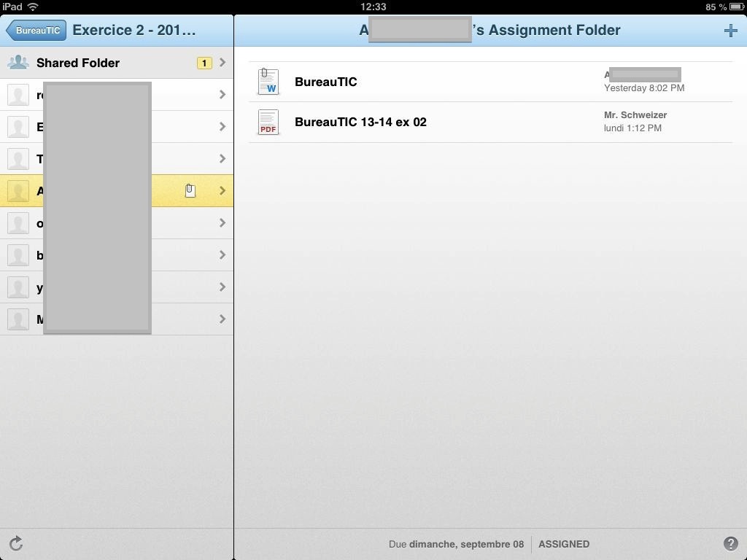The height and width of the screenshot is (560, 747).
Task: Tap the PDF icon for BureauTIC 13-14
Action: [268, 122]
